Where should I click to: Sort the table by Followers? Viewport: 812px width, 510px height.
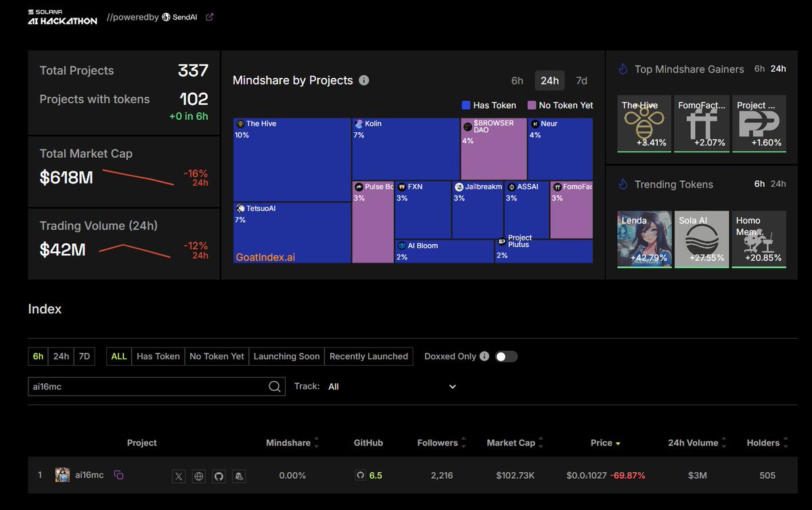(x=442, y=443)
